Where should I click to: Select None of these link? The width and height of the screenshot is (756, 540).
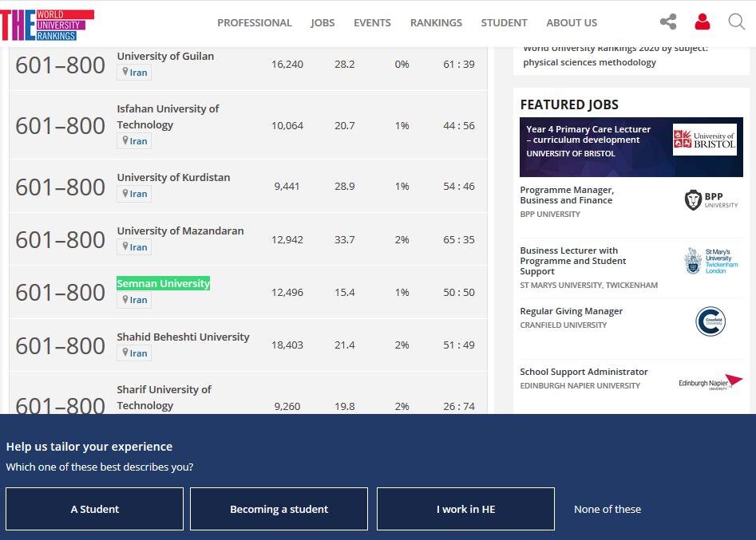[x=608, y=509]
